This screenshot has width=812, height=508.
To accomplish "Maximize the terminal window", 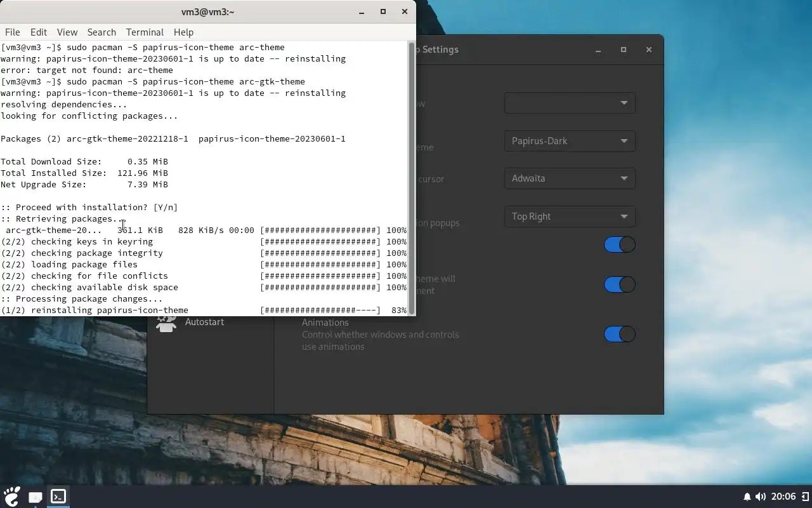I will click(x=383, y=11).
